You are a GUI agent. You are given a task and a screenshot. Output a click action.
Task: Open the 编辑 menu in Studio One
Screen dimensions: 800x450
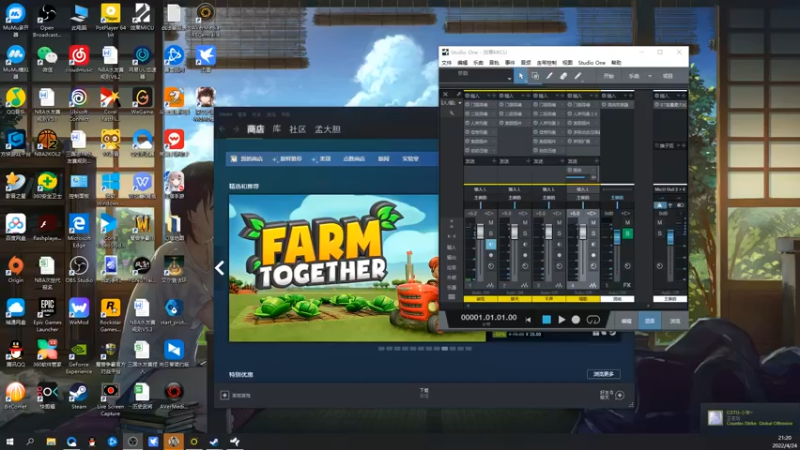(x=462, y=63)
